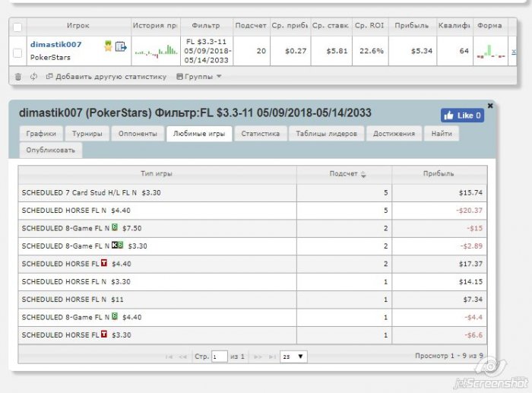Go to previous page pager icon
The height and width of the screenshot is (393, 532).
[183, 357]
